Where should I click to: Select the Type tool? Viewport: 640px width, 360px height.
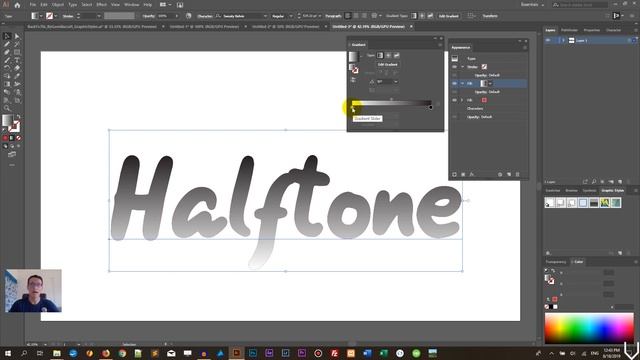17,60
